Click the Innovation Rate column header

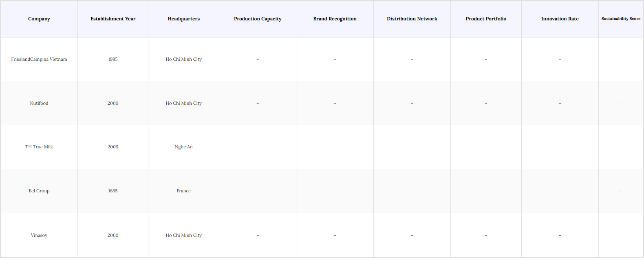point(560,19)
